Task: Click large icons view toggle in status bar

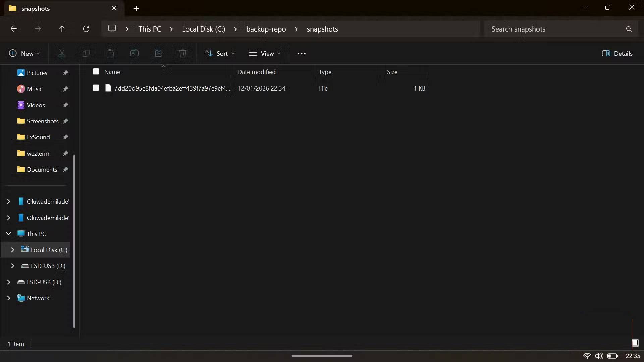Action: click(635, 343)
